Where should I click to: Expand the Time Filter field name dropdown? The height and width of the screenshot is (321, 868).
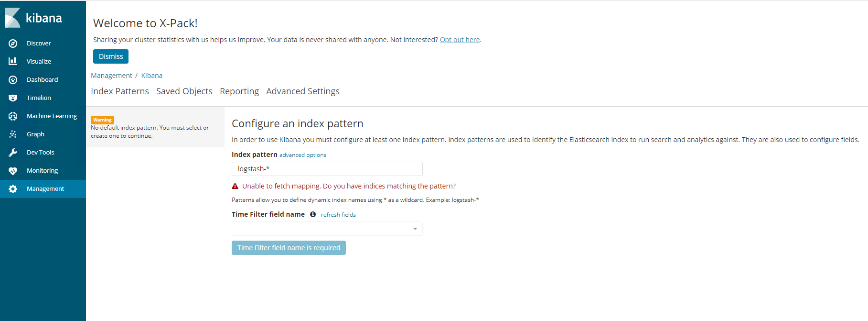coord(327,229)
